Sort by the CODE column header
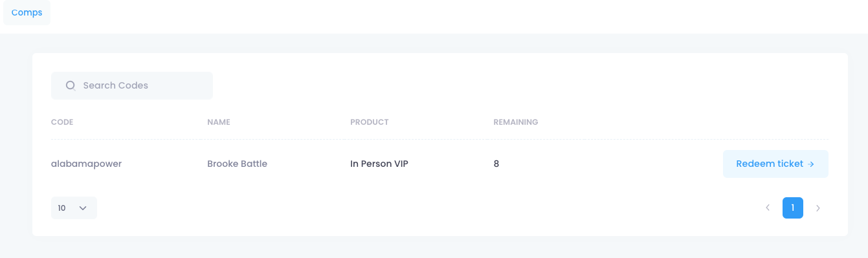 pos(62,122)
